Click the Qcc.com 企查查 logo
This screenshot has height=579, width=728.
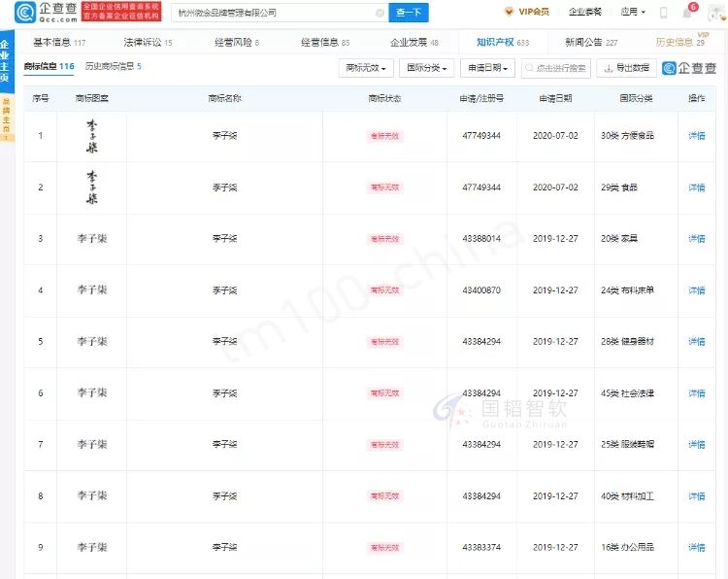[x=46, y=12]
